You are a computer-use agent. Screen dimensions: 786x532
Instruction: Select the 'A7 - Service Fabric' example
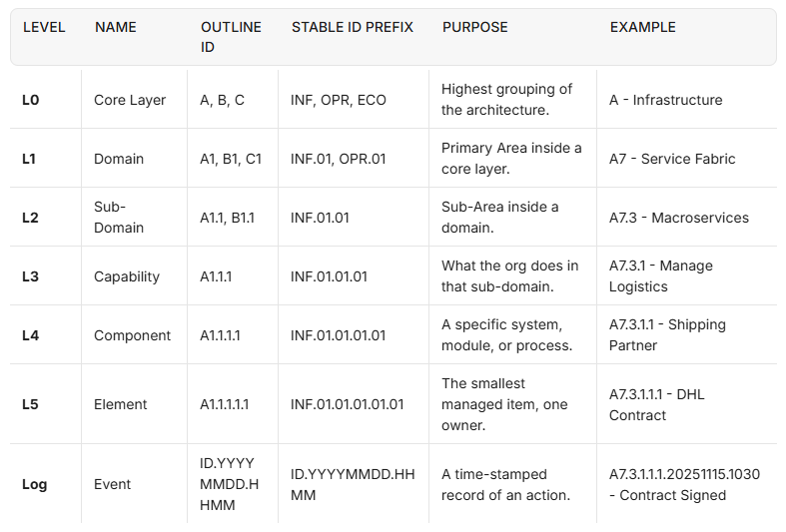click(x=672, y=159)
